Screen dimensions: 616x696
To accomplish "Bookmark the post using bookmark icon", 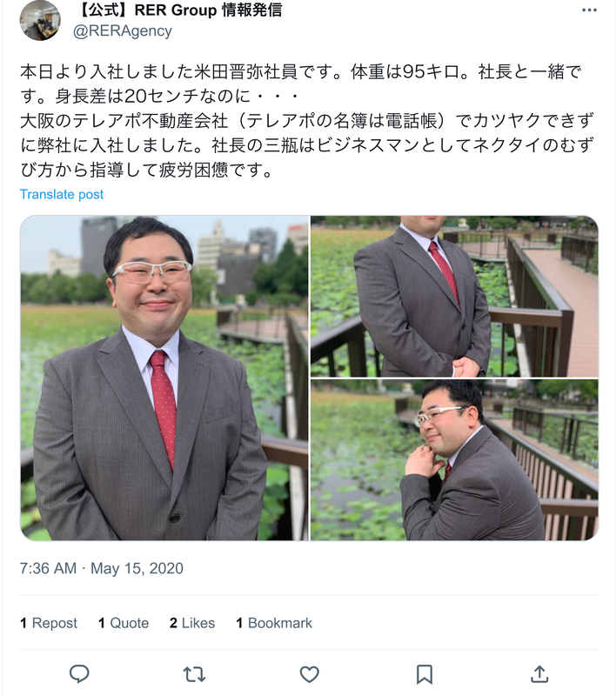I will (425, 674).
